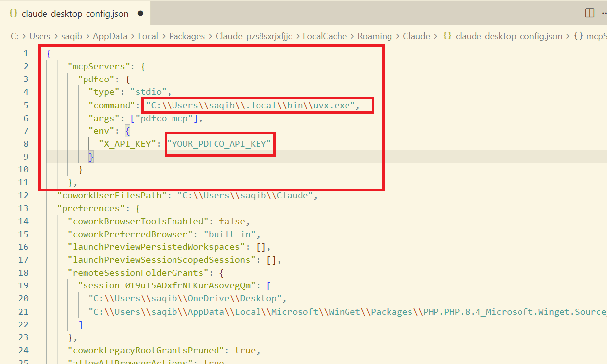
Task: Open the "Local" breadcrumb folder
Action: point(148,36)
